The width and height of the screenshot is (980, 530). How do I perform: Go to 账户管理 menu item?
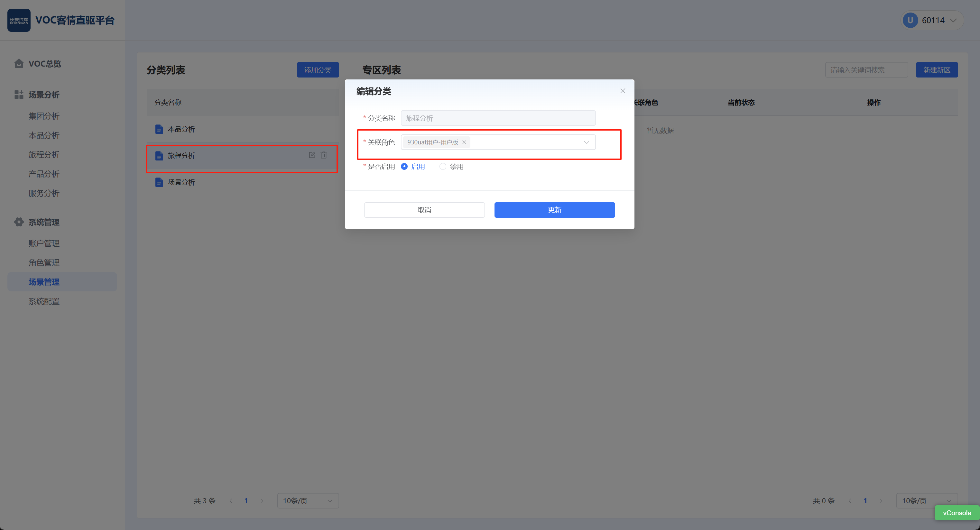coord(44,243)
